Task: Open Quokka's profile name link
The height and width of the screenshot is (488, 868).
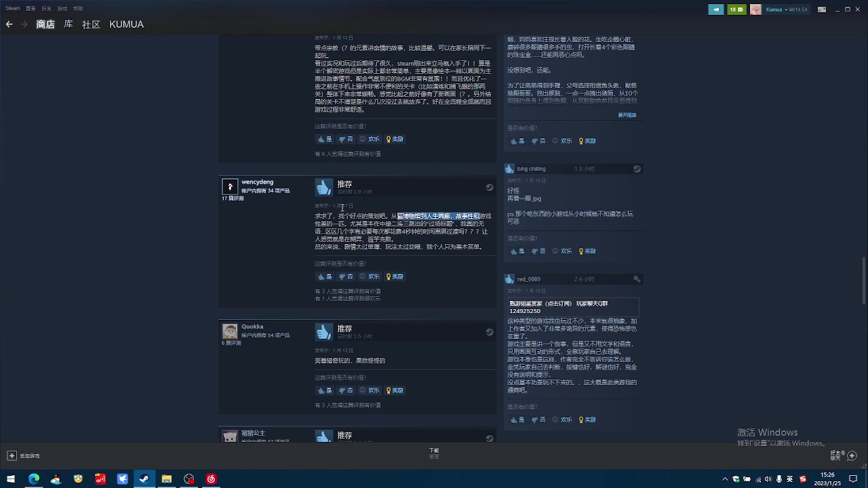Action: pos(252,327)
